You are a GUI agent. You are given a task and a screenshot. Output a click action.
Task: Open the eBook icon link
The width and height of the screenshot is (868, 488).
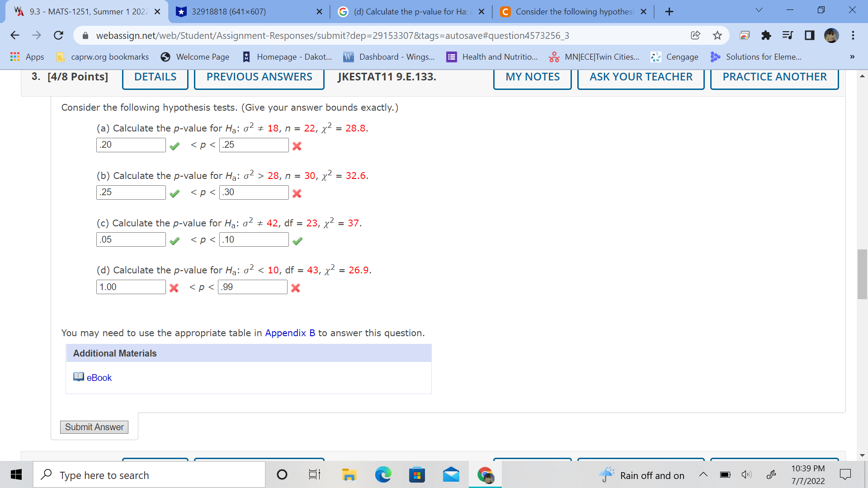pos(79,377)
